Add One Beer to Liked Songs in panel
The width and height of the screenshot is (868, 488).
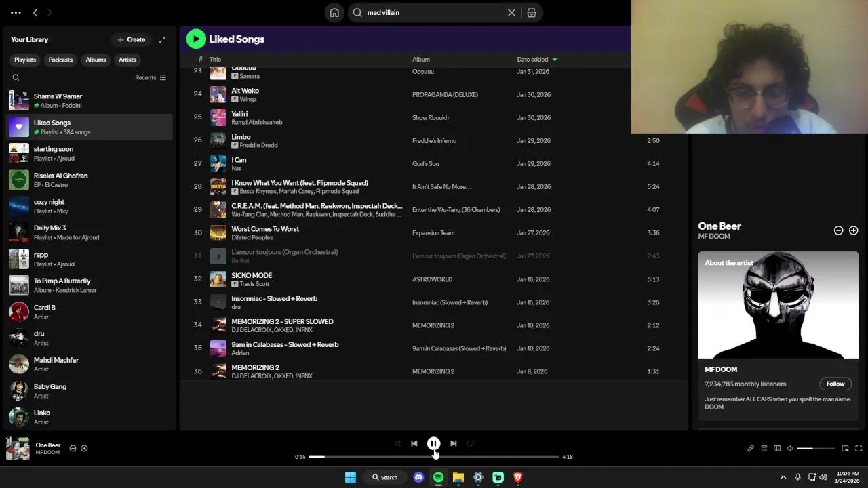click(x=853, y=230)
